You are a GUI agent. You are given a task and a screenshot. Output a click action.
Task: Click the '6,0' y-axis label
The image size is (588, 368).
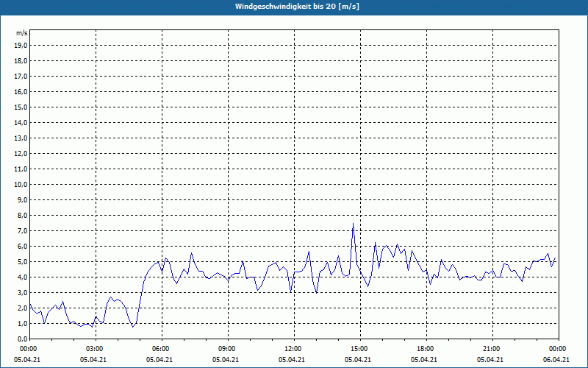22,247
